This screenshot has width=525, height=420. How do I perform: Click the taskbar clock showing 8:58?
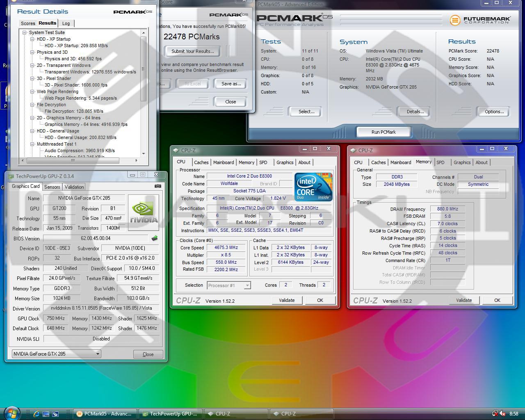pyautogui.click(x=514, y=414)
